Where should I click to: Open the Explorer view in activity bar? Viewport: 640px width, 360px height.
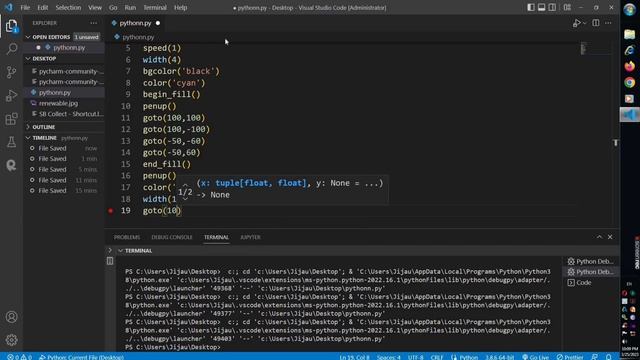pyautogui.click(x=11, y=26)
